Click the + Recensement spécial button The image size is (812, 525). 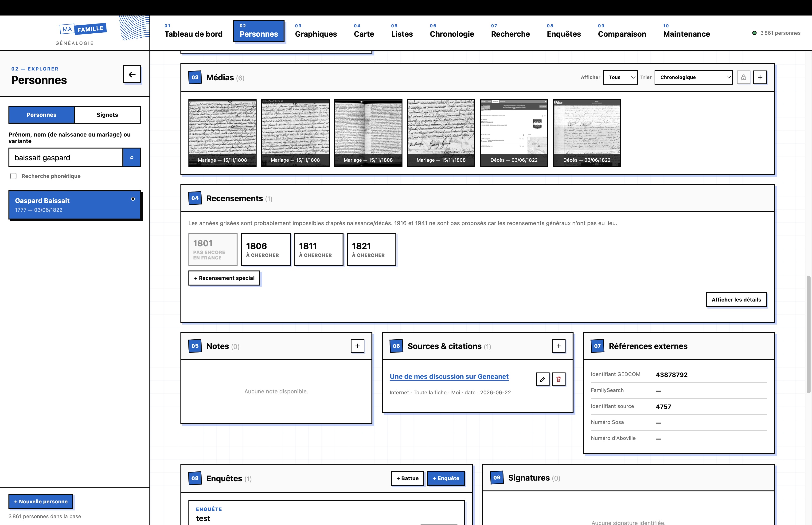pos(224,278)
